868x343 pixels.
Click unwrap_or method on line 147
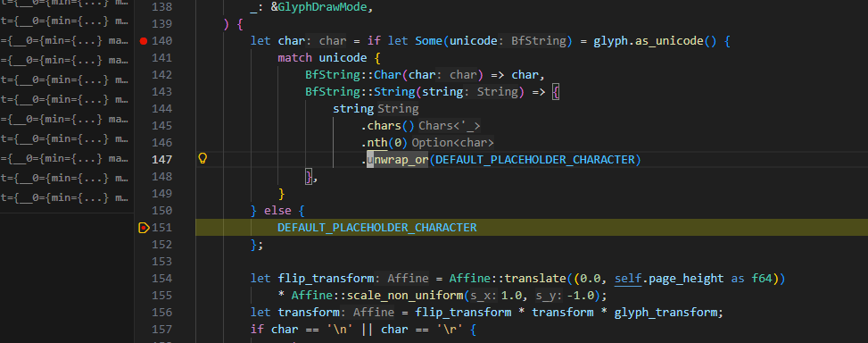(x=398, y=160)
